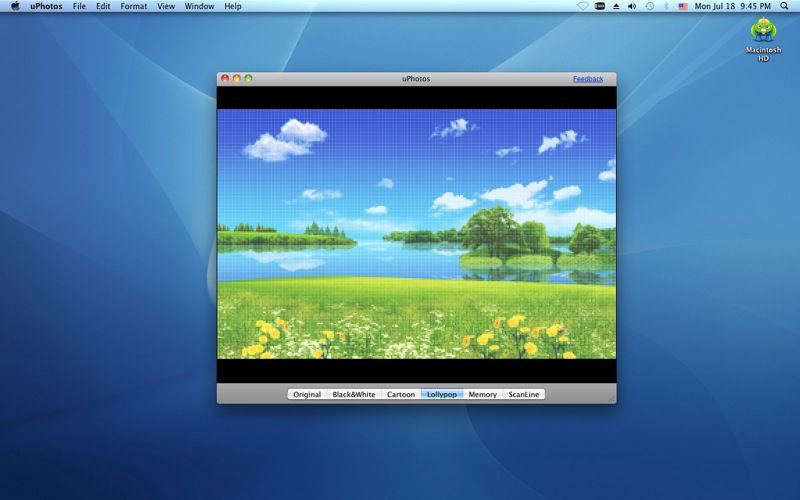Screen dimensions: 800x500
Task: Apply the Memory filter
Action: pyautogui.click(x=483, y=394)
